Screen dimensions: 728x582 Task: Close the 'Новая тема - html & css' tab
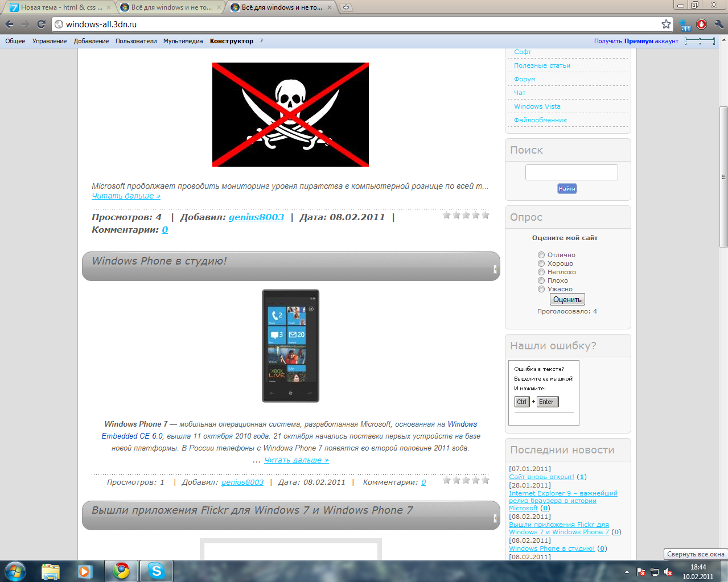[109, 7]
